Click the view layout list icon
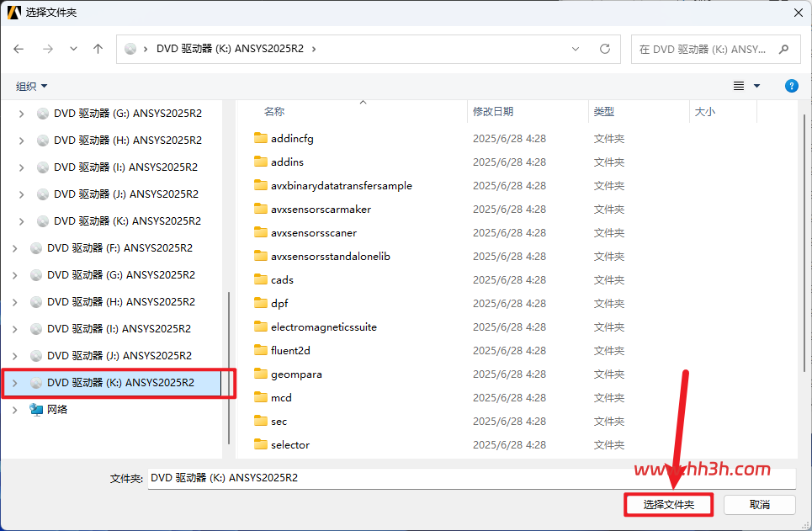The height and width of the screenshot is (531, 812). click(739, 86)
